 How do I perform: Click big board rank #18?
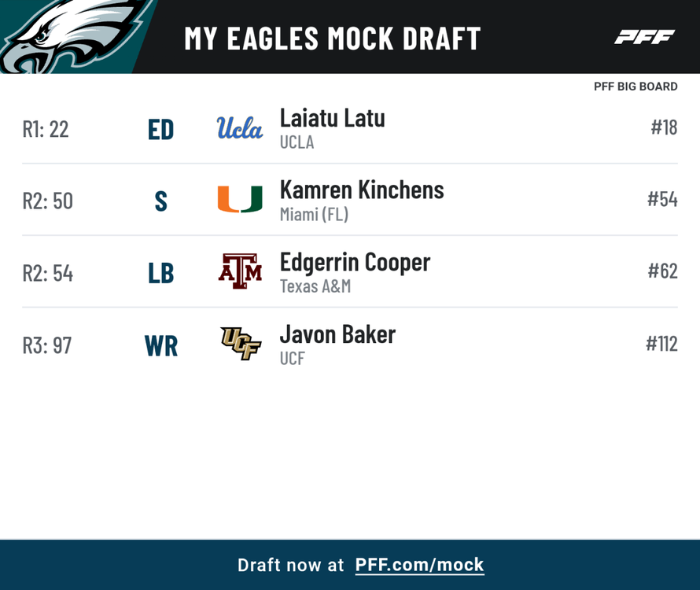point(664,127)
